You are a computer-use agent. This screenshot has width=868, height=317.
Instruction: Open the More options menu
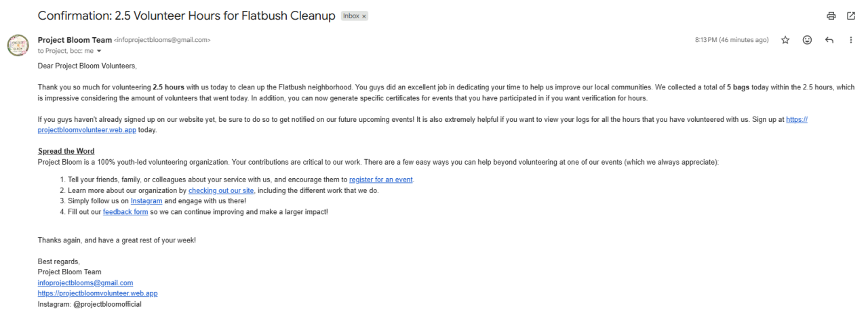tap(851, 40)
